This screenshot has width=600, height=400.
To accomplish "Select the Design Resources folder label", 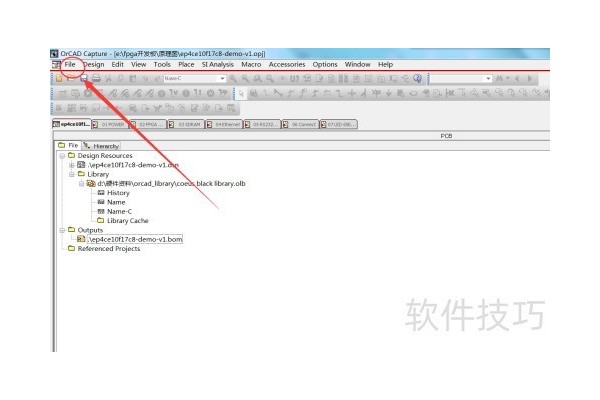I will click(105, 156).
